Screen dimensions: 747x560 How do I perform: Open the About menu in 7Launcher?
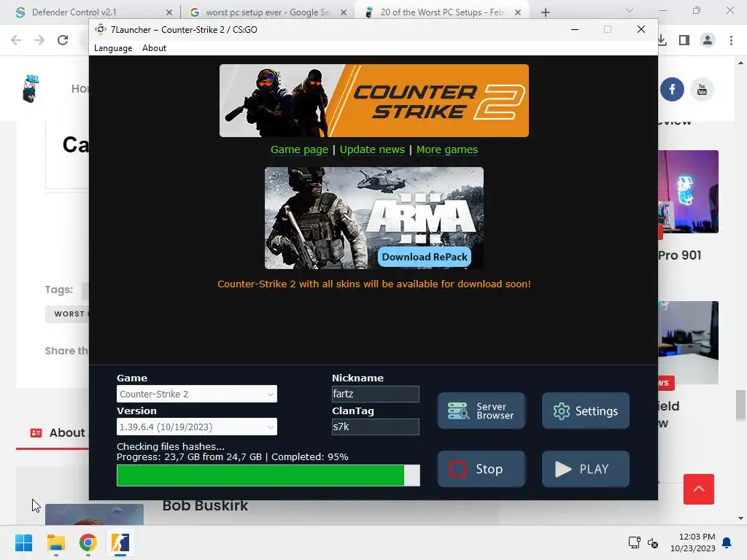pyautogui.click(x=154, y=48)
